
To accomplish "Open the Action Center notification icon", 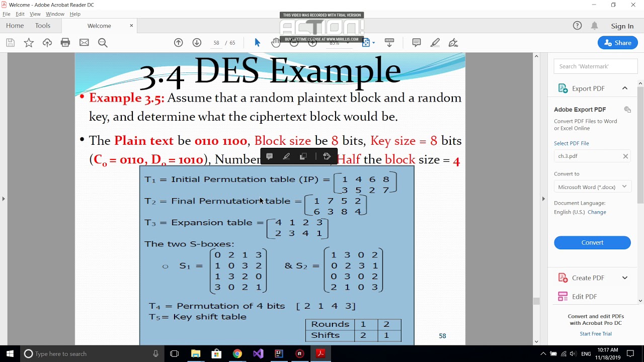I will (x=630, y=353).
